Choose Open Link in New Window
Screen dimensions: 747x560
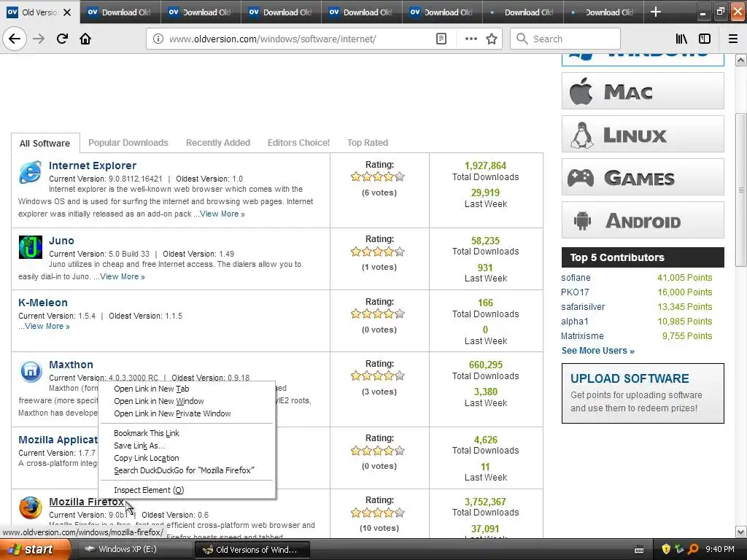[187, 401]
